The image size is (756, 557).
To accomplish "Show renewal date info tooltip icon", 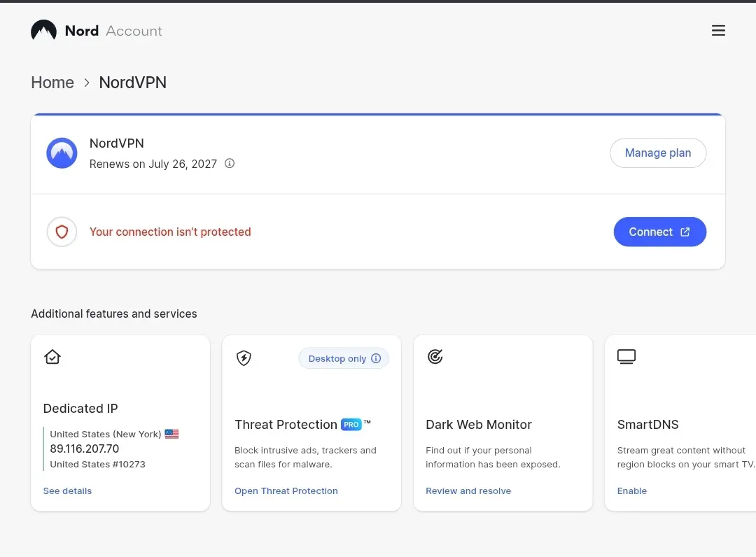I will click(x=230, y=163).
